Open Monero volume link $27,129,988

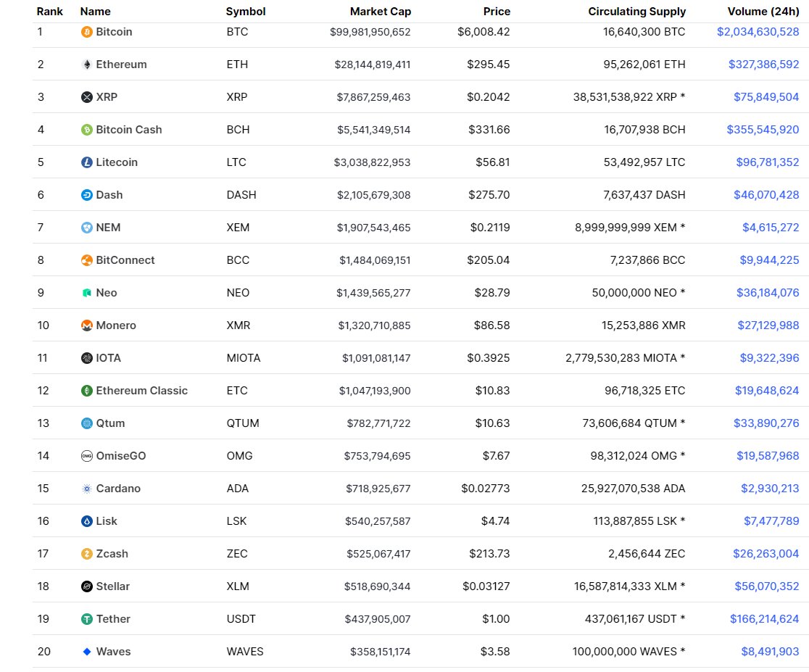click(768, 325)
